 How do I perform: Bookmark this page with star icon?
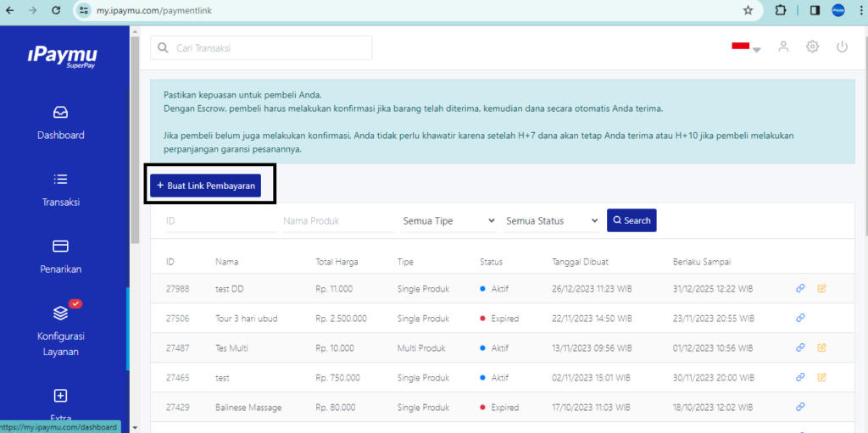[748, 11]
